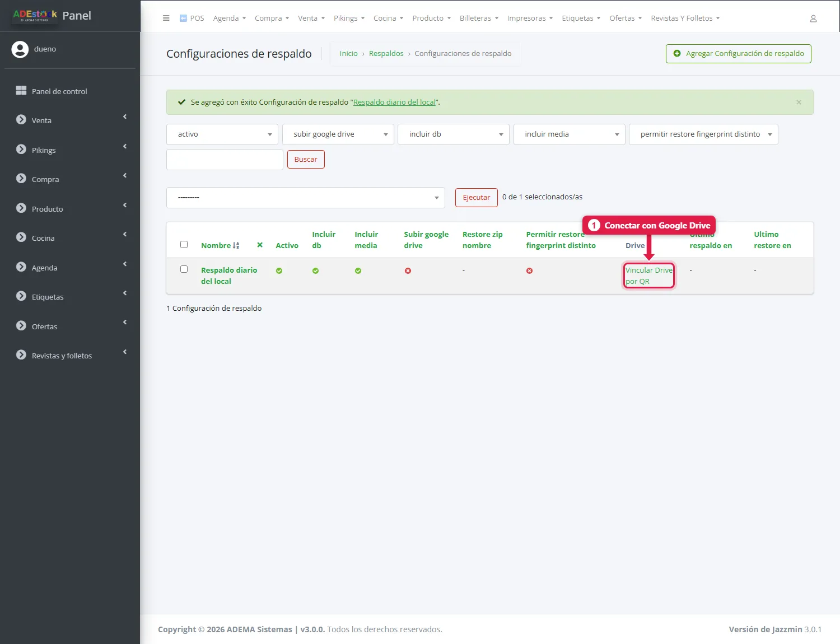
Task: Open the bulk action dropdown
Action: [306, 198]
